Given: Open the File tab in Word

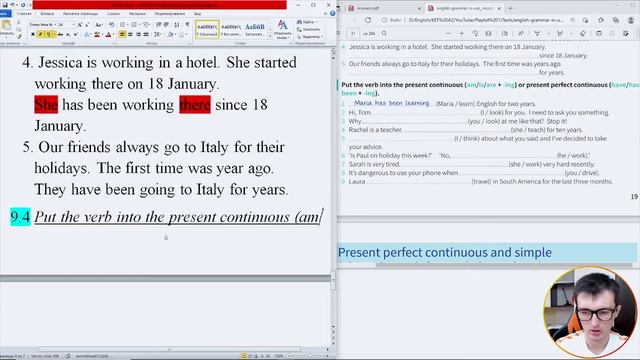Looking at the screenshot, I should point(5,13).
